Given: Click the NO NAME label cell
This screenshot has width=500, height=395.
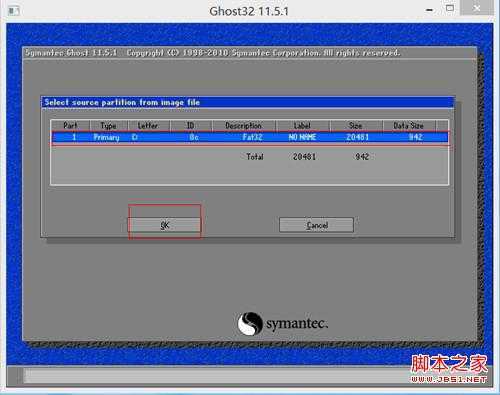Looking at the screenshot, I should click(302, 137).
